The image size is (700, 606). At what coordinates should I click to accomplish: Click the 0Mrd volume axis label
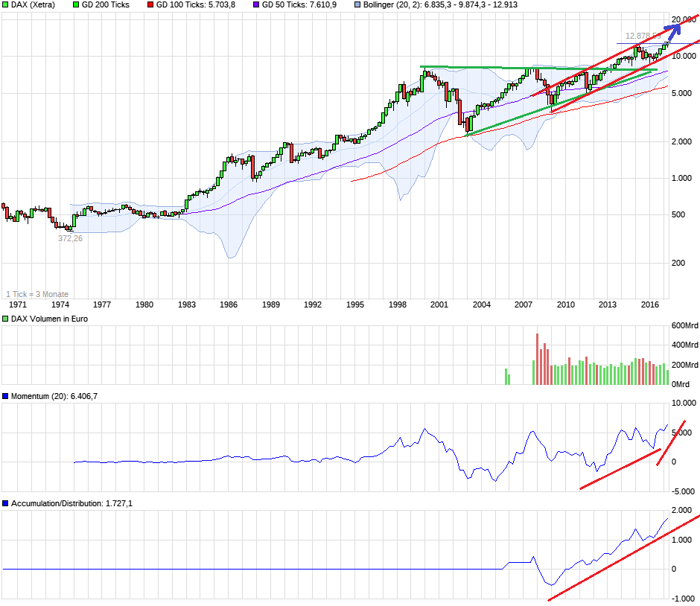click(681, 384)
